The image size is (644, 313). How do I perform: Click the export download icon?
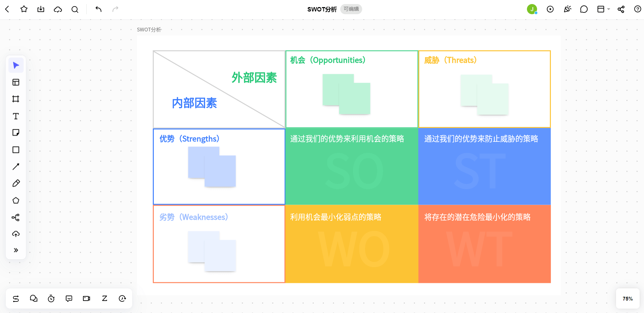41,9
